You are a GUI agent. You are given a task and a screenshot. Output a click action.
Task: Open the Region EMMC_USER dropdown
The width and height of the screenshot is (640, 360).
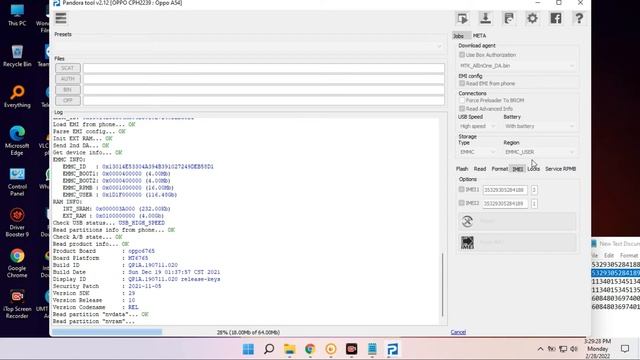point(540,152)
